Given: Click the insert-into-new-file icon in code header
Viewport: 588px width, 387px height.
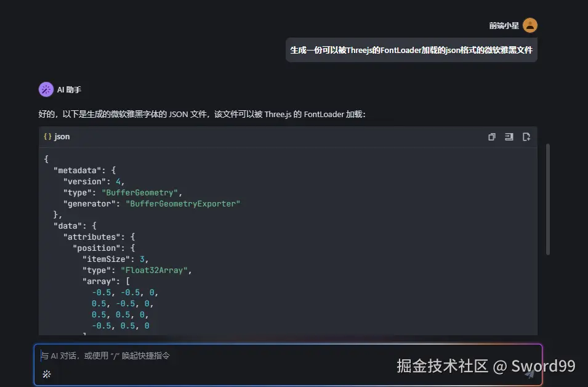Looking at the screenshot, I should pyautogui.click(x=526, y=137).
